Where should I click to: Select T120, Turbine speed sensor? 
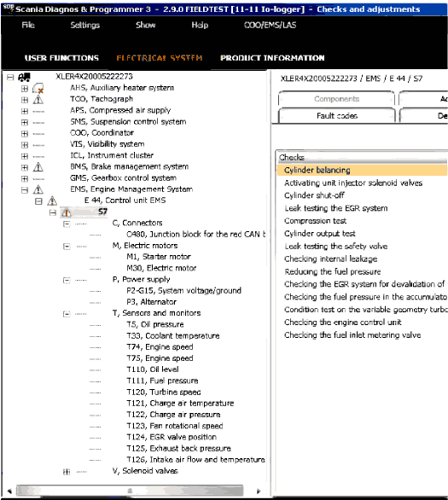(164, 392)
